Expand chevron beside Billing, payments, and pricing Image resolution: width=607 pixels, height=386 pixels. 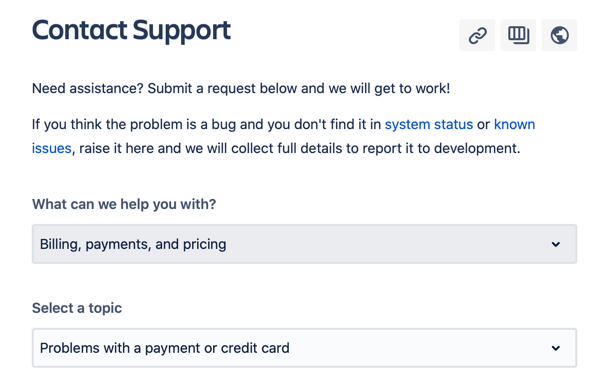point(556,244)
